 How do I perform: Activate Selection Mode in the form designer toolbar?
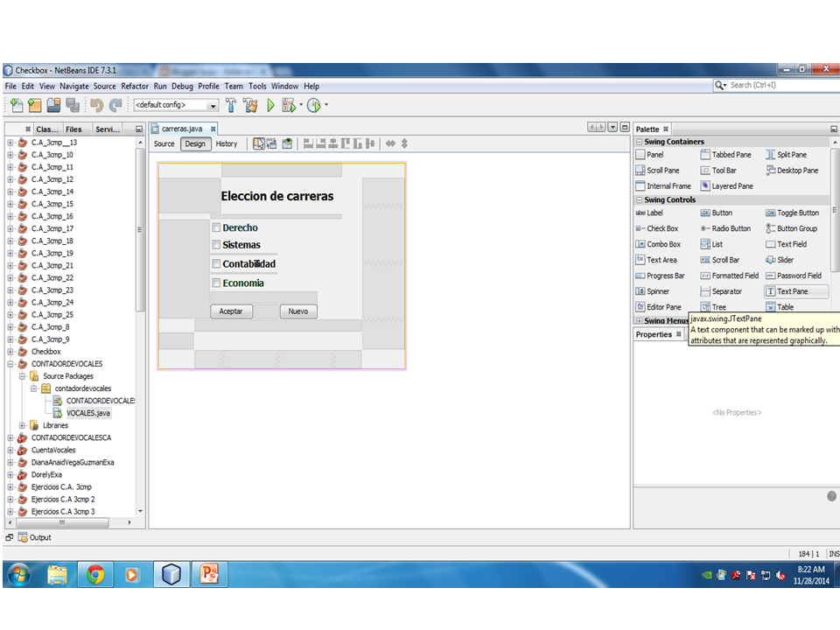tap(258, 144)
